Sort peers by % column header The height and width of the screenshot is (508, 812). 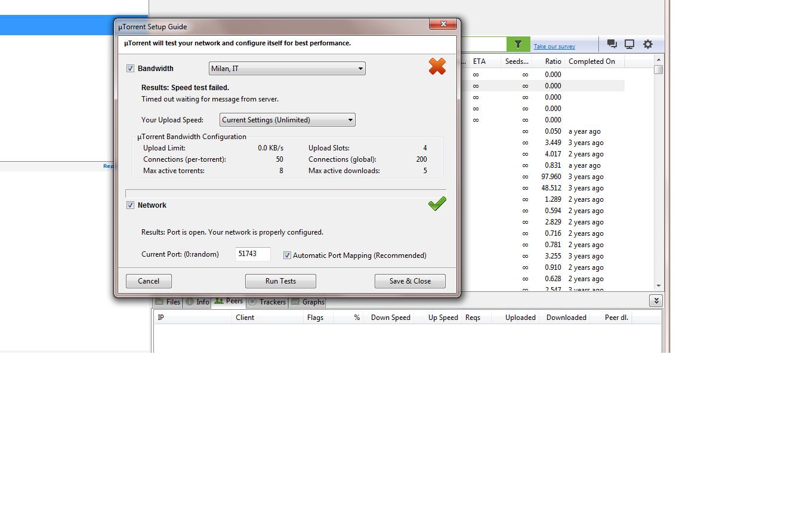point(348,318)
